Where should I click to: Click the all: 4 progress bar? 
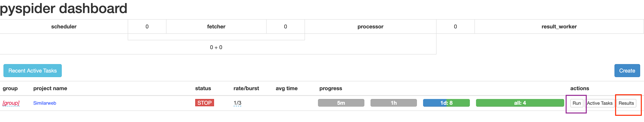(520, 103)
